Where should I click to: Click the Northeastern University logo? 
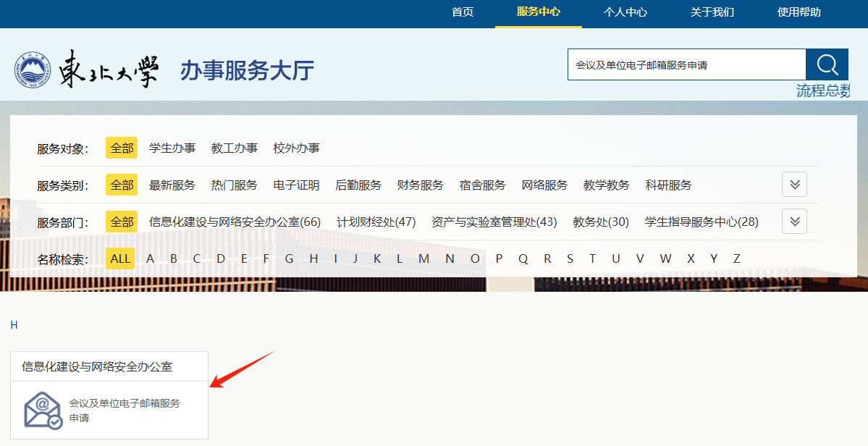87,70
